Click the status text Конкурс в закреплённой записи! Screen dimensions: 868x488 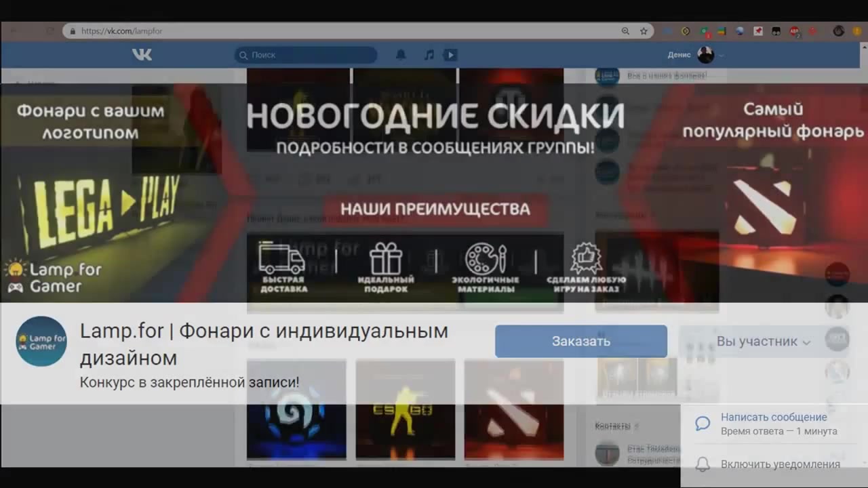click(189, 382)
